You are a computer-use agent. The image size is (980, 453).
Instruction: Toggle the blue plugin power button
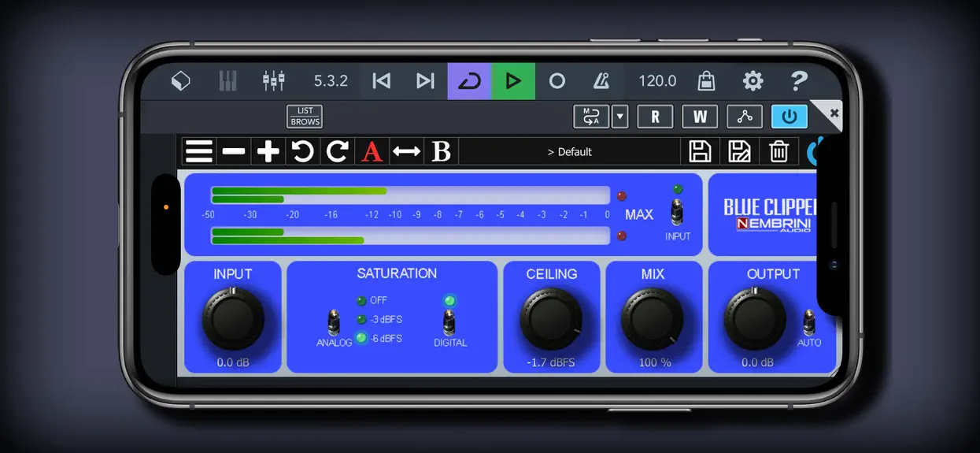(790, 117)
